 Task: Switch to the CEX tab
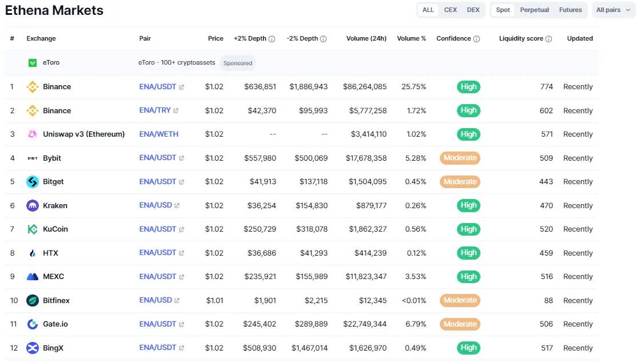(x=450, y=10)
